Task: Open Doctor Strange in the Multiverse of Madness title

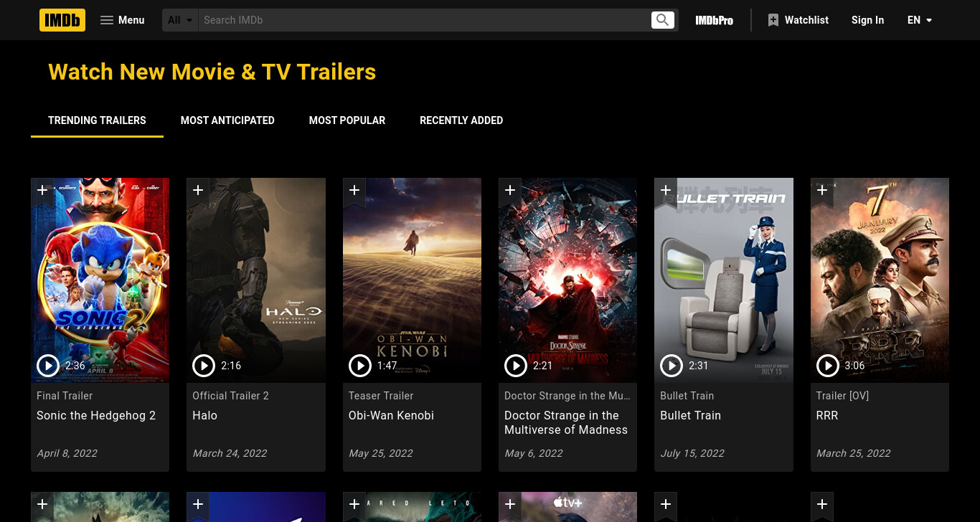Action: [566, 423]
